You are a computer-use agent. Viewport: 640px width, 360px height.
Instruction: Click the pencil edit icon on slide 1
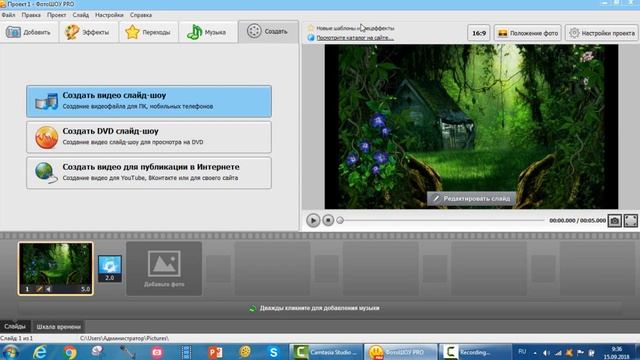pos(39,289)
